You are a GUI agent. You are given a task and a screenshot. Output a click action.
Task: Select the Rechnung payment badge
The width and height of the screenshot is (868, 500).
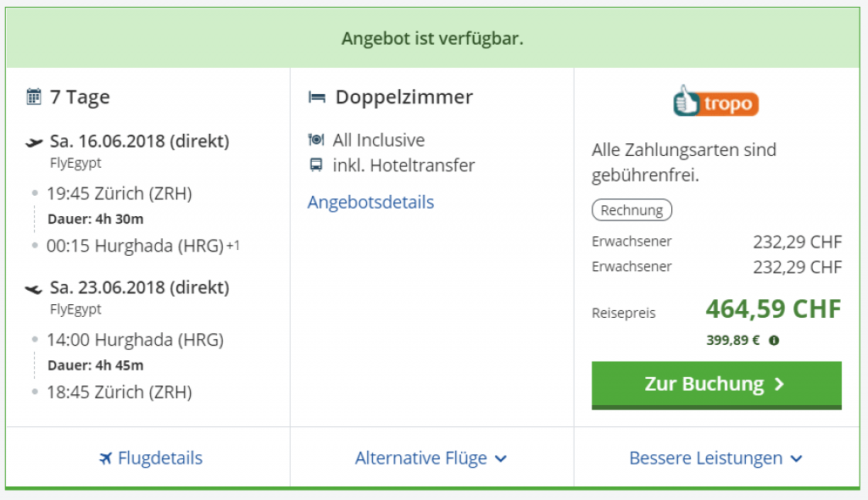coord(632,209)
